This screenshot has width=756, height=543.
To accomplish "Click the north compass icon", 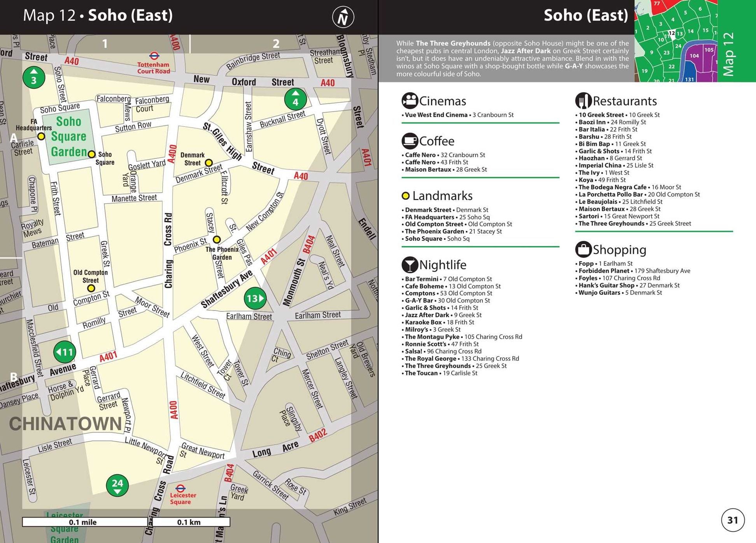I will click(343, 17).
